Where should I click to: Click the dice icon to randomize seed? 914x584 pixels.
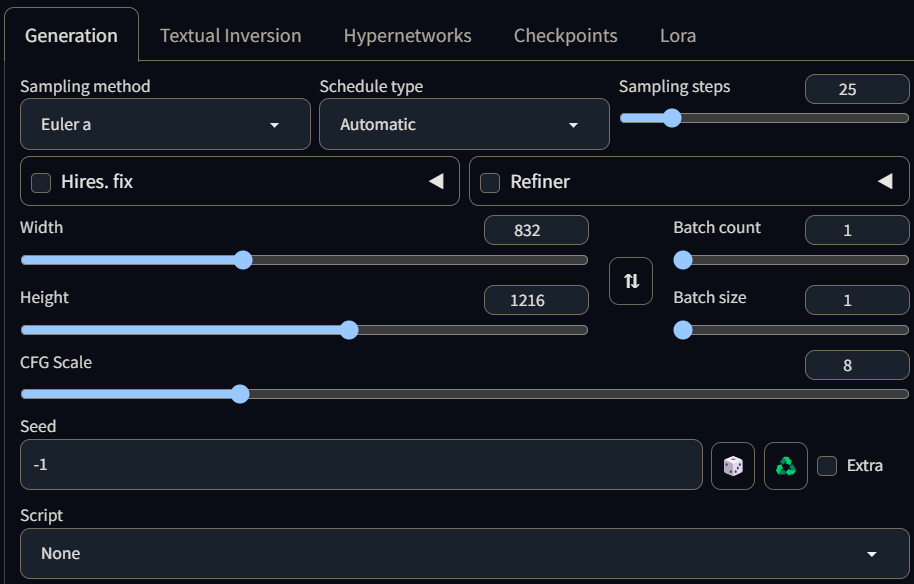click(733, 466)
